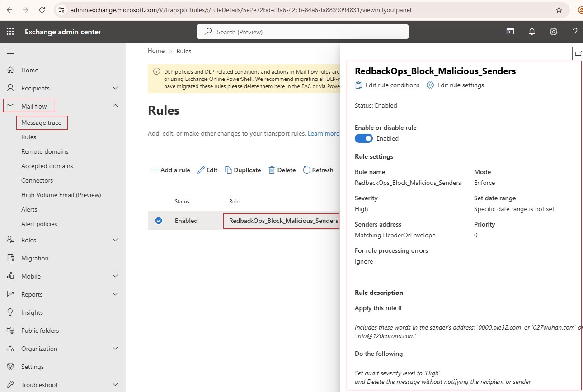Click Home in the breadcrumb

point(156,51)
